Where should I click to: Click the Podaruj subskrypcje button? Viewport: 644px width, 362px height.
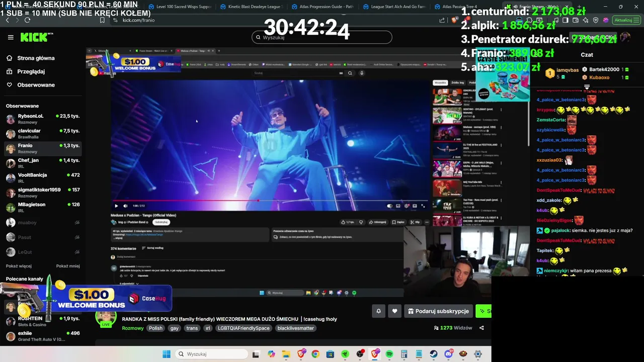pos(438,311)
